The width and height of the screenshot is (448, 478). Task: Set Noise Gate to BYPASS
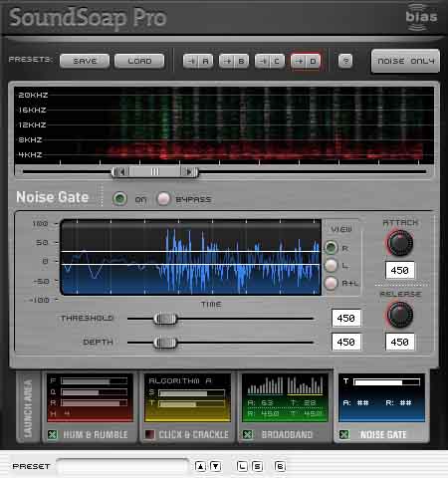(x=163, y=199)
